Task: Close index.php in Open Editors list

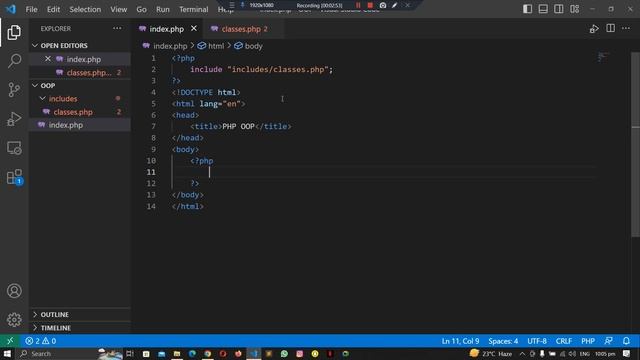Action: [48, 59]
